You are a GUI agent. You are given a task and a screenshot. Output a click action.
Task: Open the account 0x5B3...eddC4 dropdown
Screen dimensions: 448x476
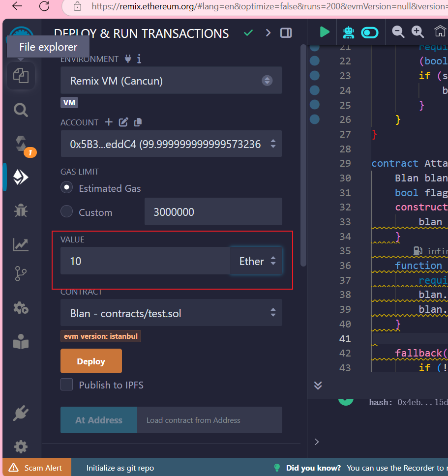point(171,144)
